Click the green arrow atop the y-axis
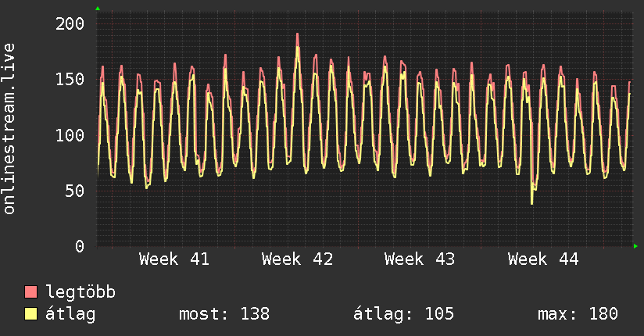Viewport: 644px width, 336px height. click(98, 9)
